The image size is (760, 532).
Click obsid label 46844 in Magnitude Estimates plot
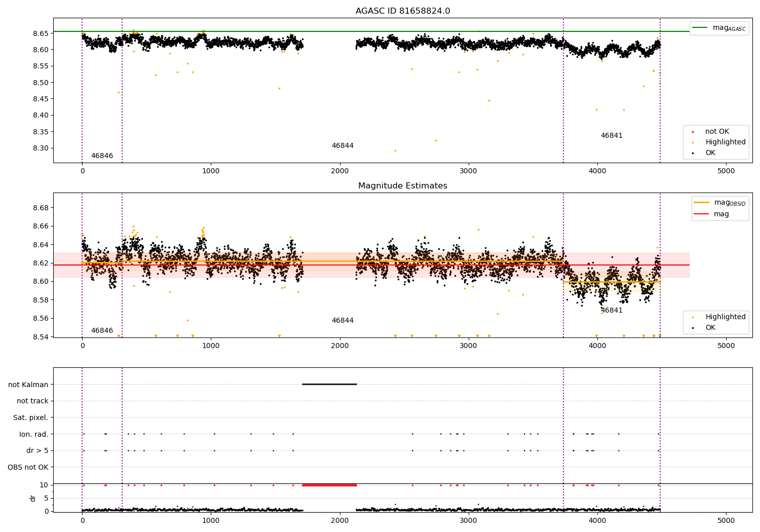click(x=343, y=321)
